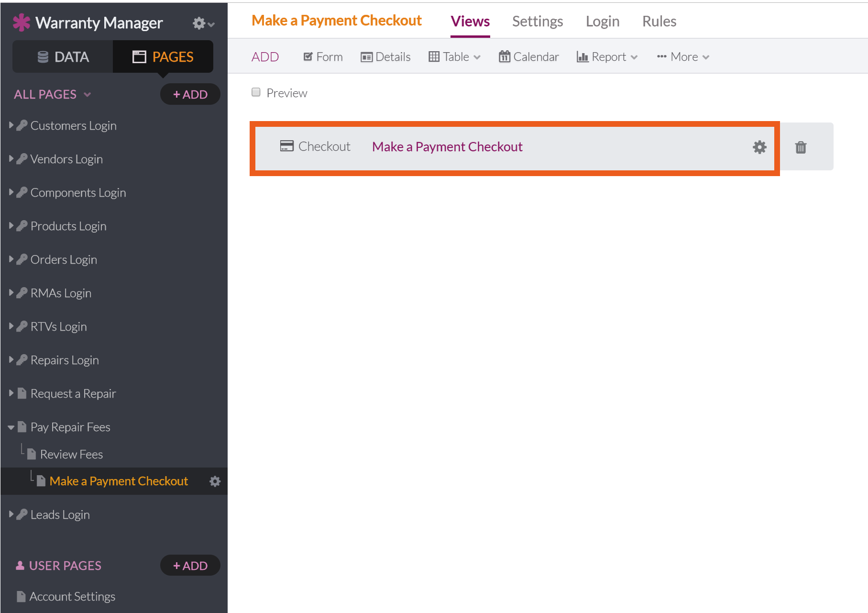Screen dimensions: 868x613
Task: Select the Views tab
Action: pyautogui.click(x=470, y=21)
